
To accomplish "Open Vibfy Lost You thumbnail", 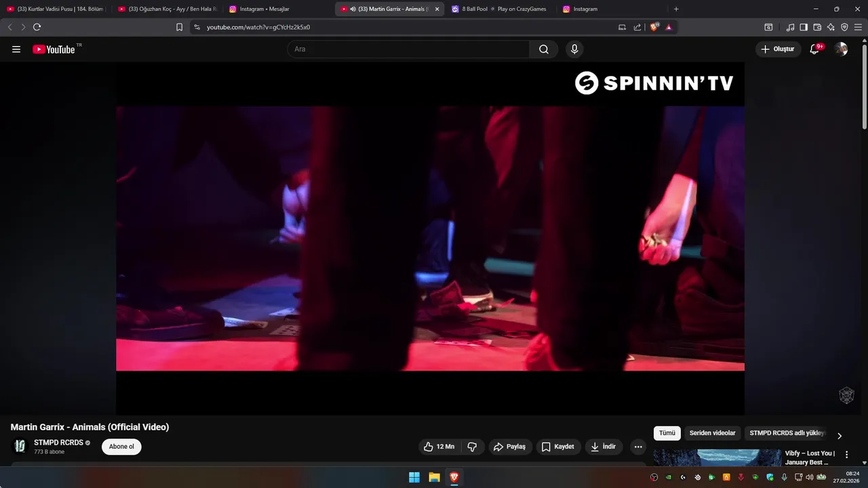I will click(x=717, y=457).
